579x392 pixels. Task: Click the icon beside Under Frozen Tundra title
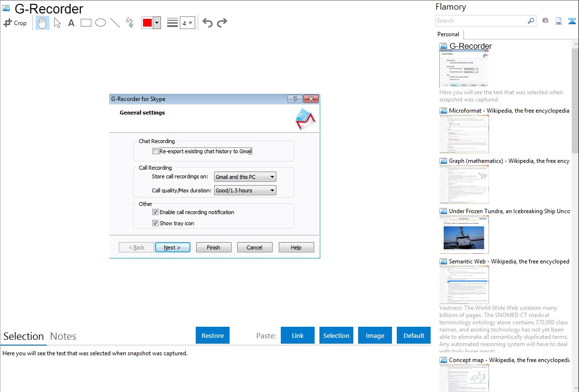(443, 211)
